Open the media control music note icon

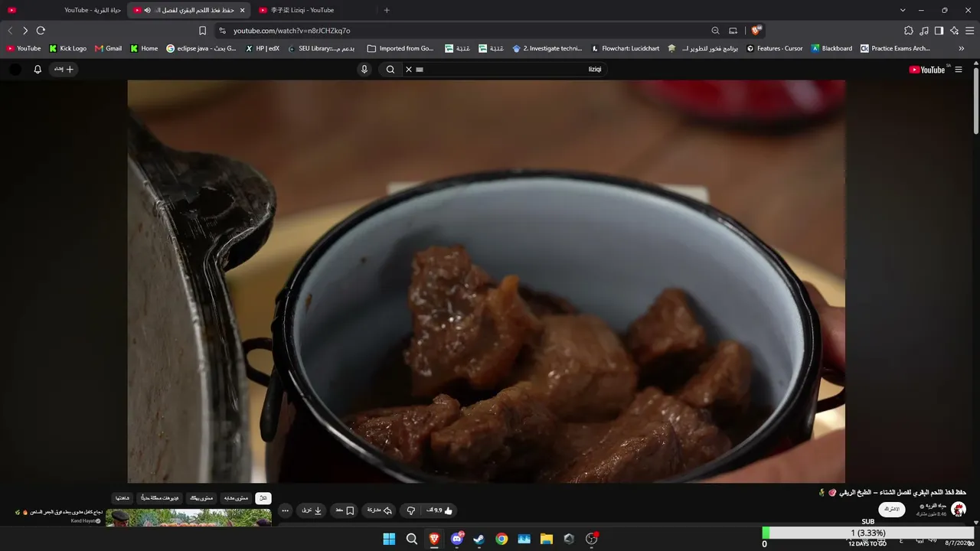[924, 31]
